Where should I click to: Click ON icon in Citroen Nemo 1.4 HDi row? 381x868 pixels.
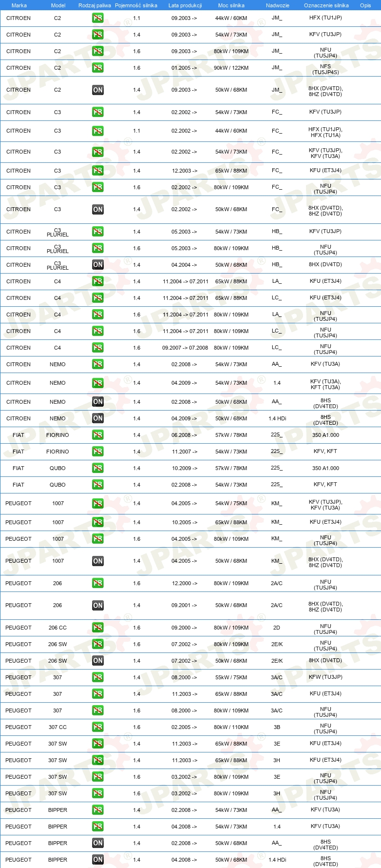[x=98, y=418]
